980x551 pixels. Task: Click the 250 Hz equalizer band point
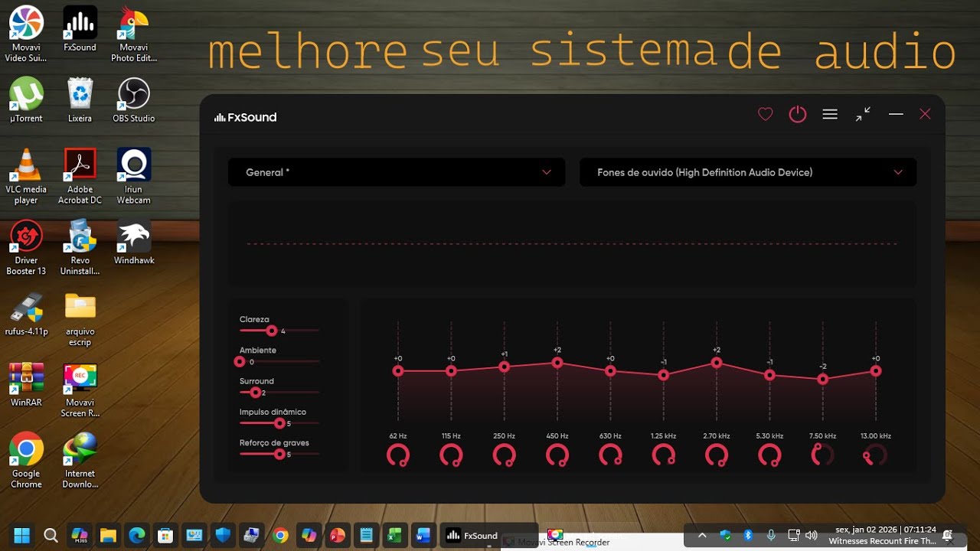coord(504,367)
